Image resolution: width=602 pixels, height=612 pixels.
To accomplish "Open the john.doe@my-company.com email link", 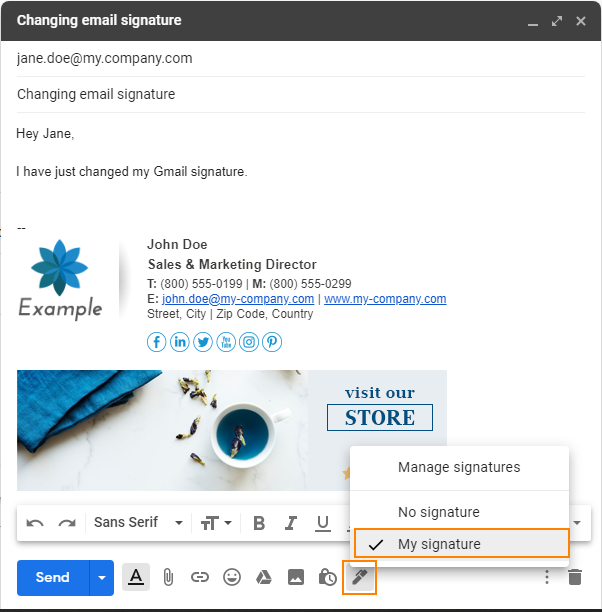I will pyautogui.click(x=238, y=299).
